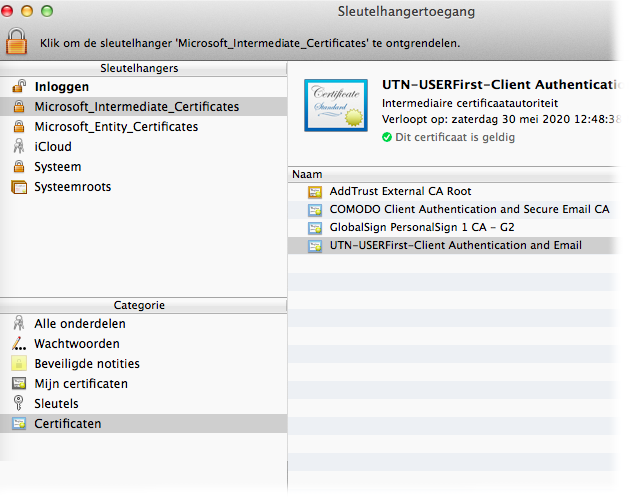Sort list by the Naam column header
The width and height of the screenshot is (629, 503).
[x=453, y=174]
